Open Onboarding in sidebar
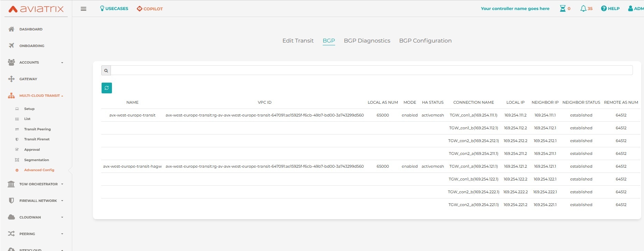 (x=32, y=46)
